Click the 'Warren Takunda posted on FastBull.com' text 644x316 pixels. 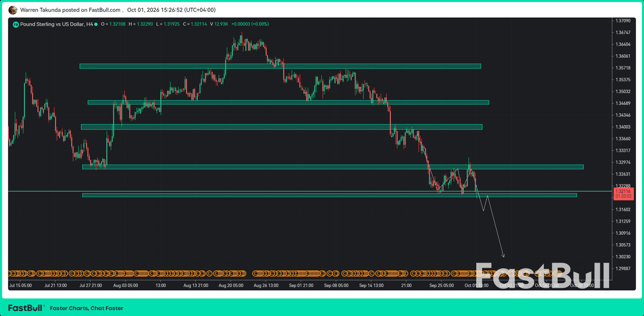70,10
